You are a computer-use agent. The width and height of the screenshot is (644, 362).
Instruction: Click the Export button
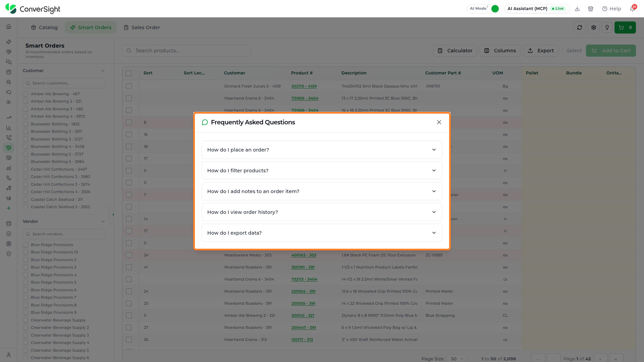pyautogui.click(x=541, y=51)
